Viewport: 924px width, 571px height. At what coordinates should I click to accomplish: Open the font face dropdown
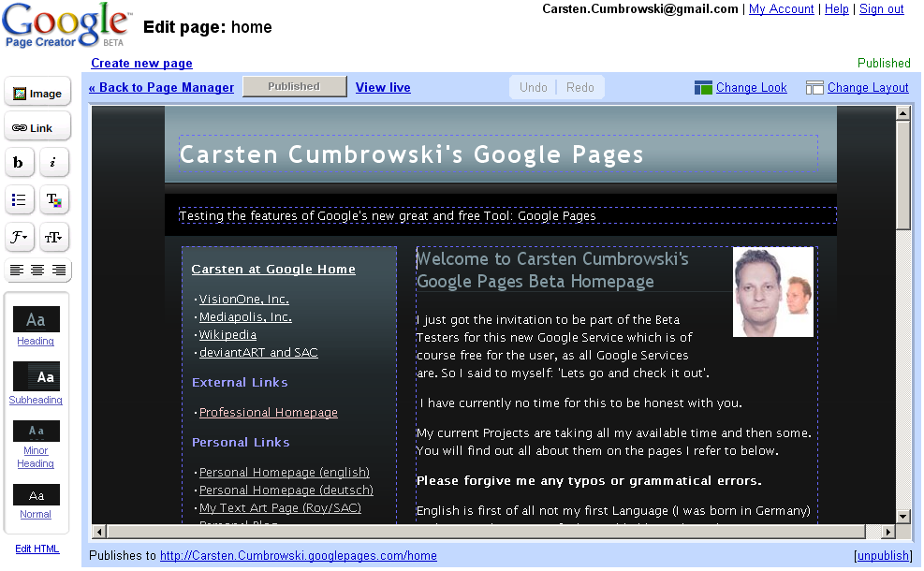[x=19, y=237]
